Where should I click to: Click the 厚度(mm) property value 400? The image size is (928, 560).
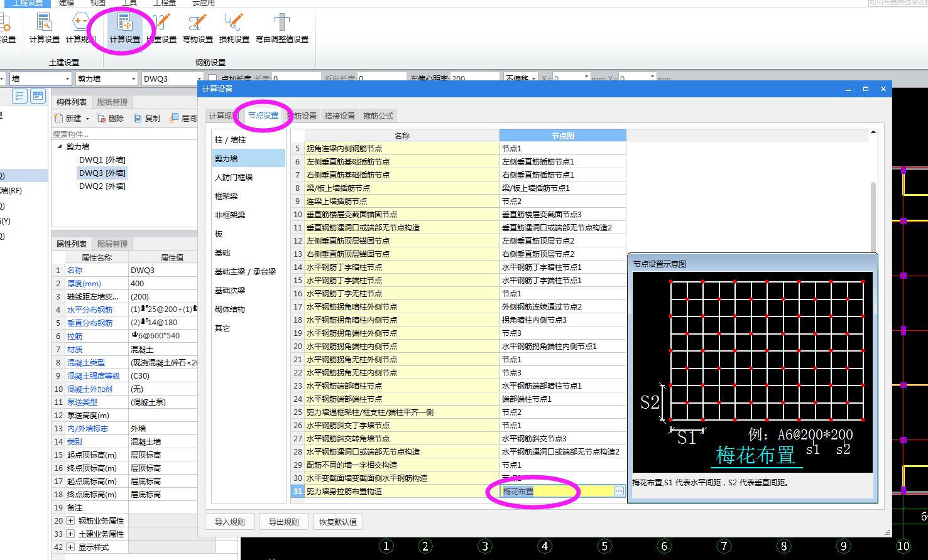point(163,283)
